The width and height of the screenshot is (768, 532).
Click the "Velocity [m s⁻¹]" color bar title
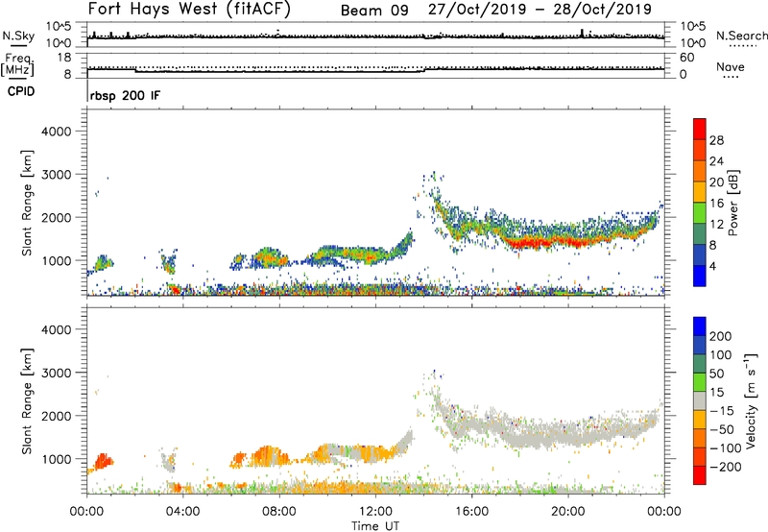(752, 400)
